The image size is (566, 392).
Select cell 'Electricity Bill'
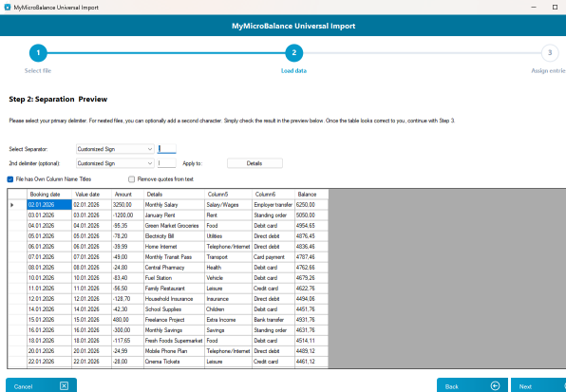(x=174, y=236)
